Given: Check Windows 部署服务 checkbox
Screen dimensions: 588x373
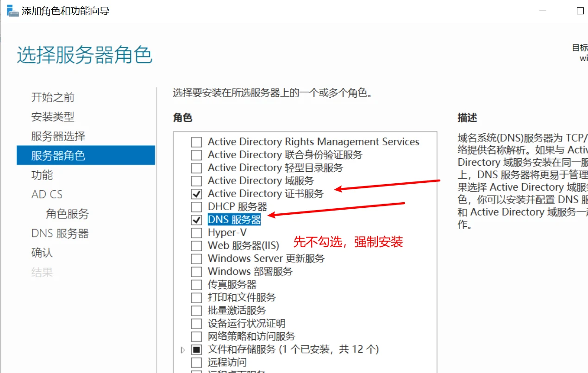Looking at the screenshot, I should pos(197,272).
